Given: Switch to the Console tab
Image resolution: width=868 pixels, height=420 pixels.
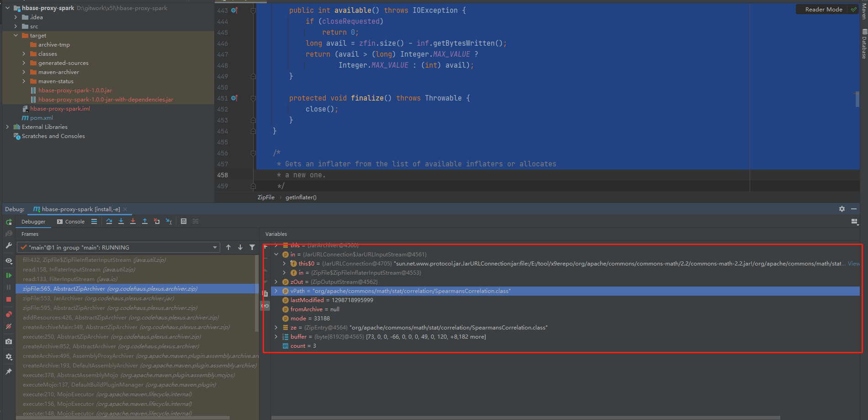Looking at the screenshot, I should 74,222.
